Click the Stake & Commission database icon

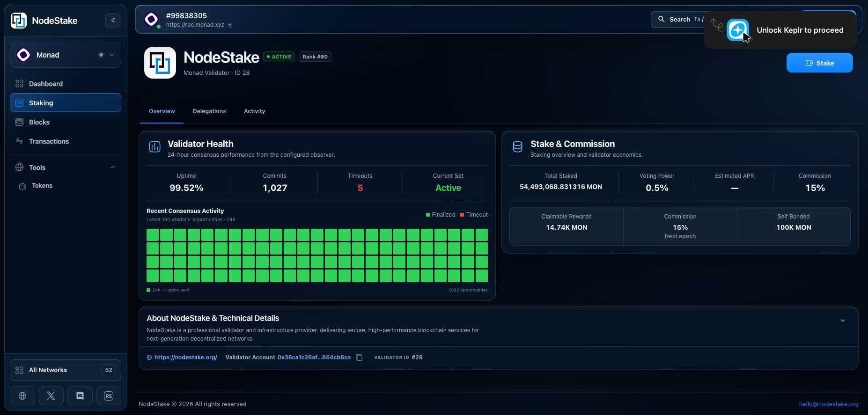tap(517, 147)
